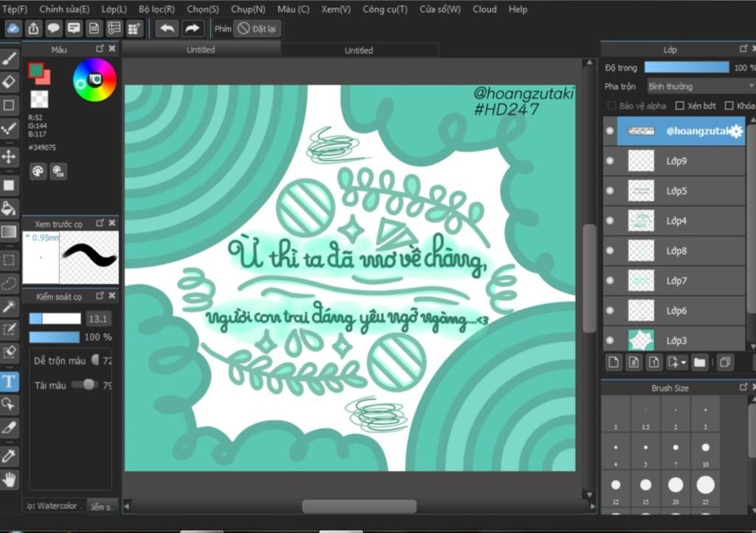
Task: Select the Move tool
Action: click(x=9, y=157)
